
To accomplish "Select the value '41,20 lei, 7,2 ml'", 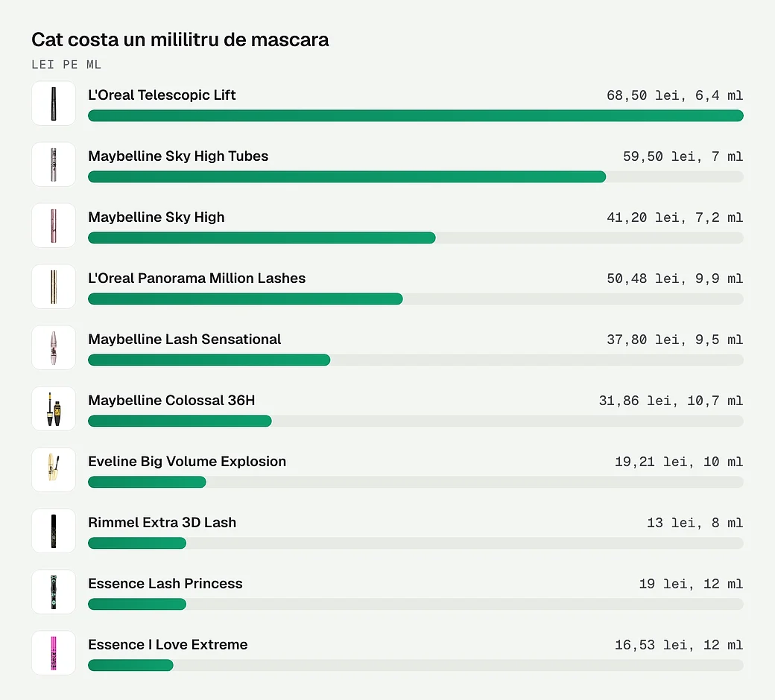I will click(674, 217).
